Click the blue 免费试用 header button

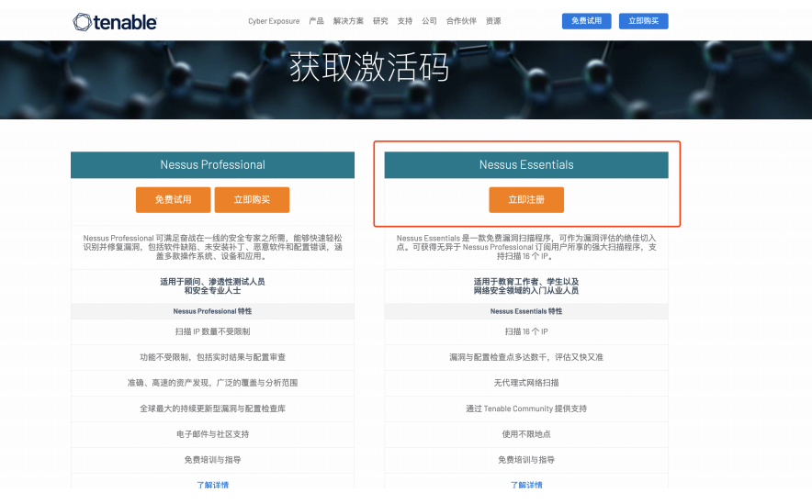586,21
